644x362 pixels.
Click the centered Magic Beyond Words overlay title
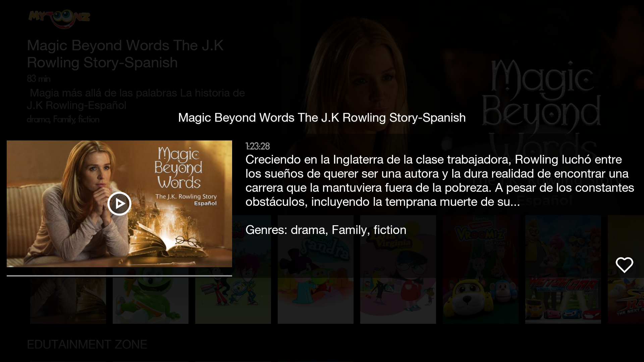(322, 118)
